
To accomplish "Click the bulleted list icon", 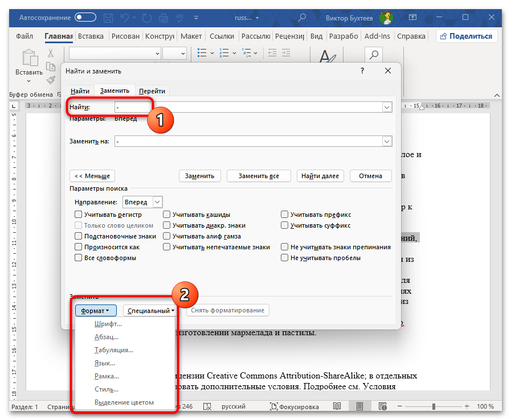I will click(202, 53).
